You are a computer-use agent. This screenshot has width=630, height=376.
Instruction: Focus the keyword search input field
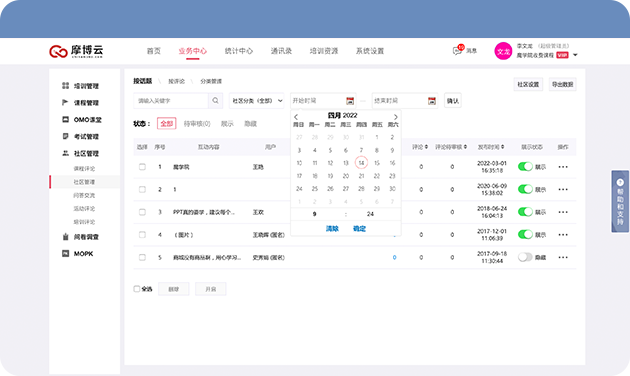pos(171,100)
